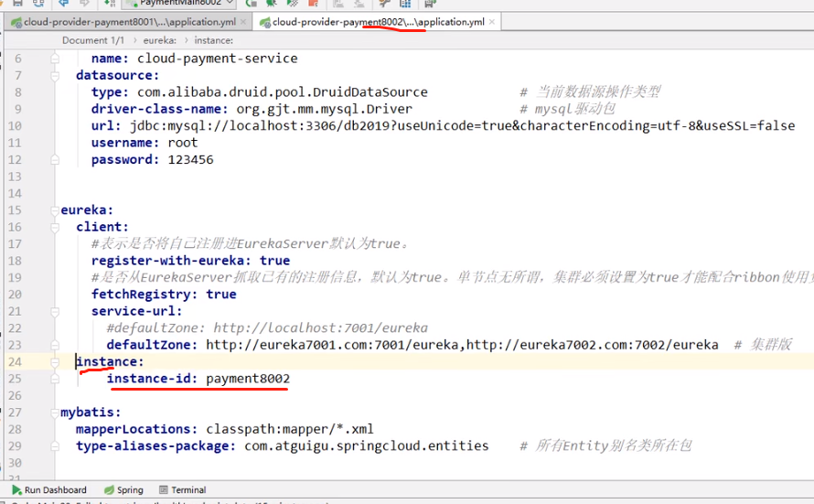Collapse the eureka block on line 15
This screenshot has height=504, width=814.
click(55, 210)
